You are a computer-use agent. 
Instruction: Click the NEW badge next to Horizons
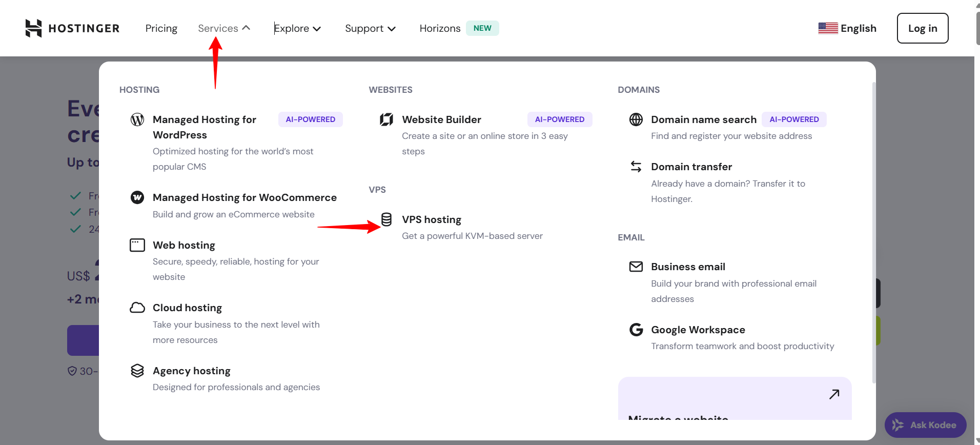[x=482, y=28]
